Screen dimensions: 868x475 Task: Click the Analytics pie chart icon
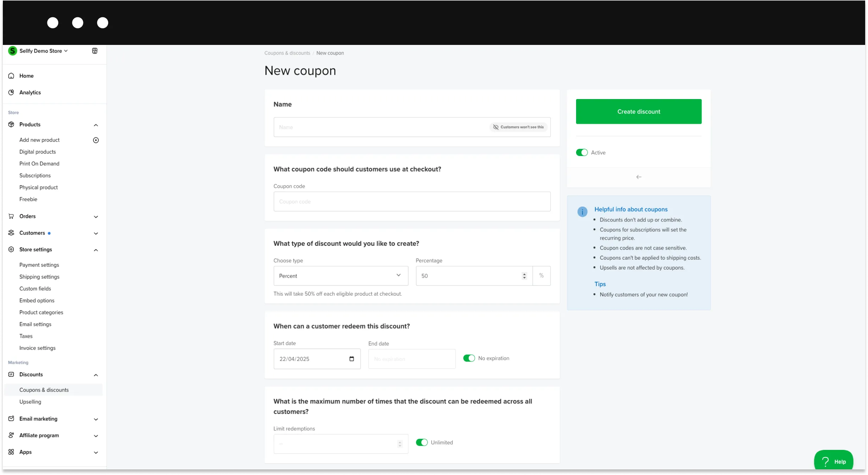pyautogui.click(x=11, y=92)
